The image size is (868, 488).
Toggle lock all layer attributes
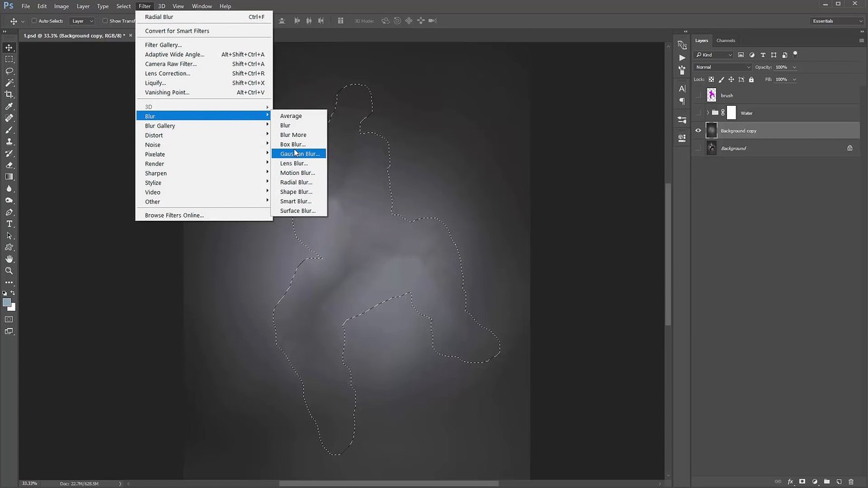(751, 79)
